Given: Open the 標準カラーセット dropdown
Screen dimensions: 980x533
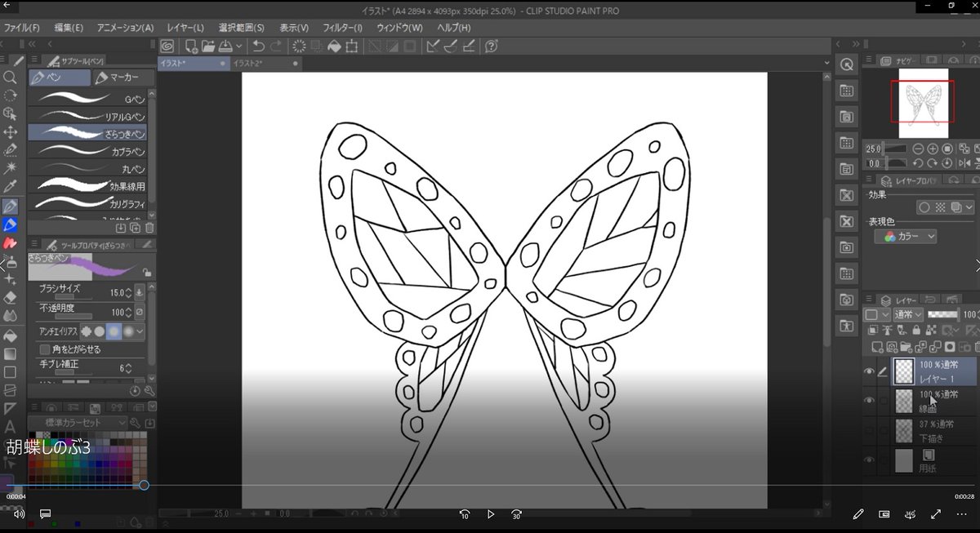Looking at the screenshot, I should click(x=78, y=423).
